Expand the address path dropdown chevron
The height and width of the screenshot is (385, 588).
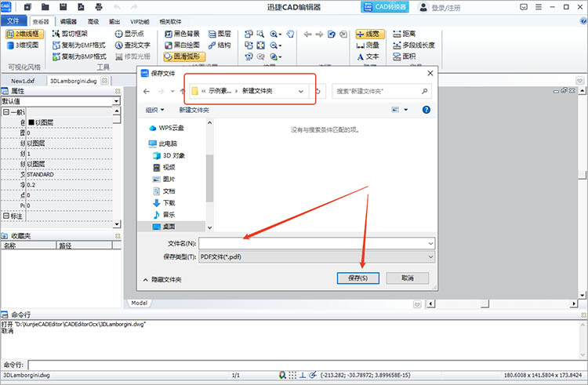click(x=301, y=91)
